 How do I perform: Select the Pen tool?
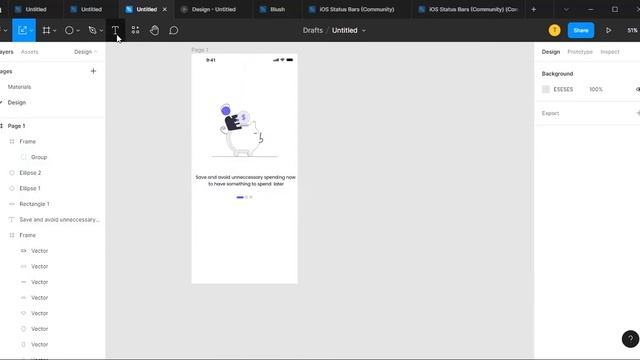pos(92,30)
